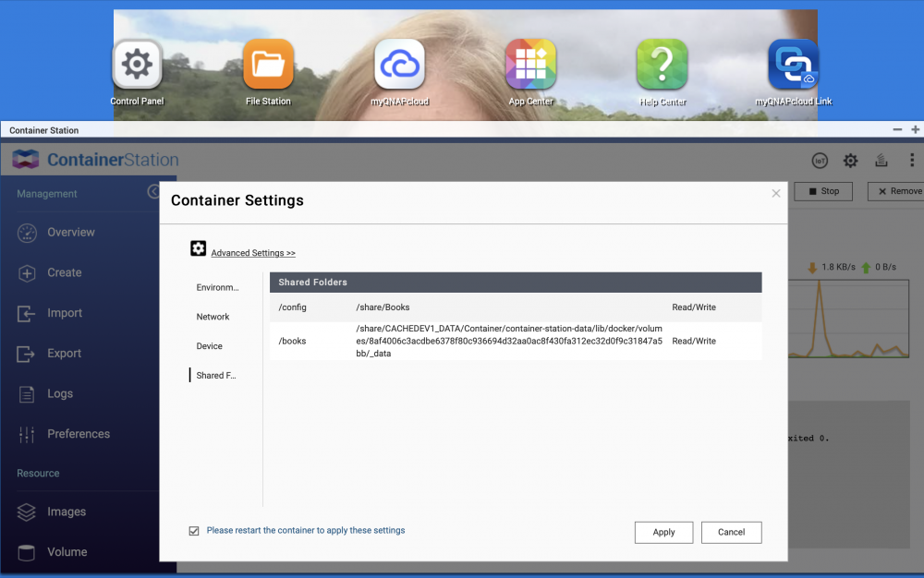Launch Help Center from the desktop

663,65
